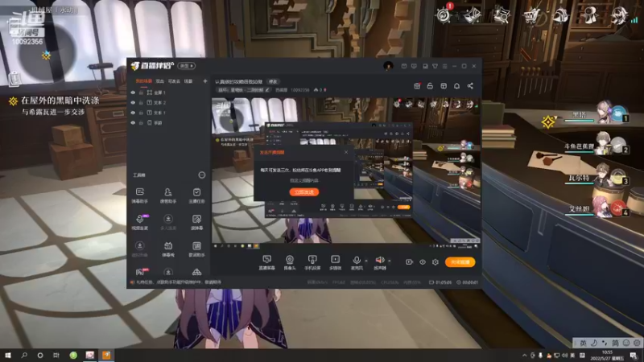Toggle preview with the eye icon near settings
Viewport: 644px width, 362px height.
(422, 262)
